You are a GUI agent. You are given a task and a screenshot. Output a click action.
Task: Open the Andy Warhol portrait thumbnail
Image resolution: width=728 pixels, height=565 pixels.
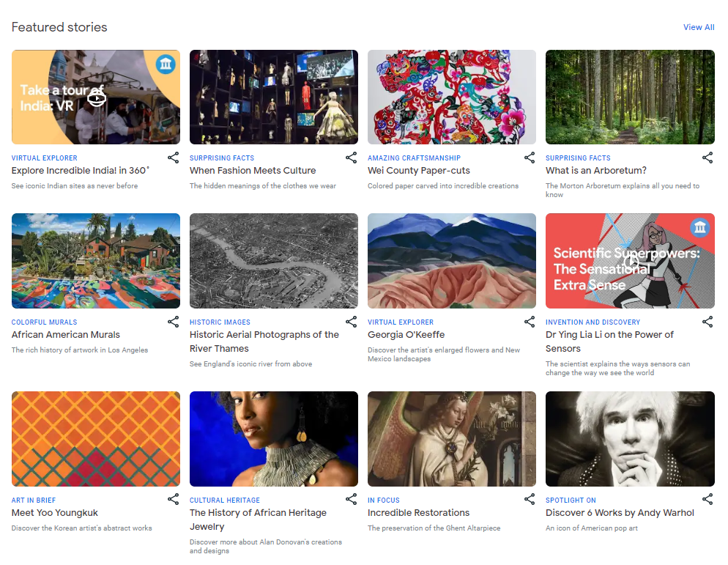(x=630, y=439)
